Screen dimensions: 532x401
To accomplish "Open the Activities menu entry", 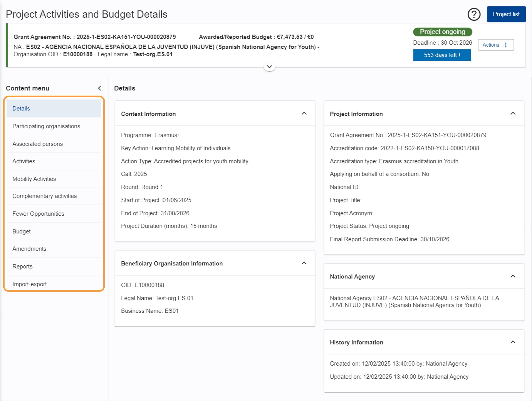I will (53, 161).
